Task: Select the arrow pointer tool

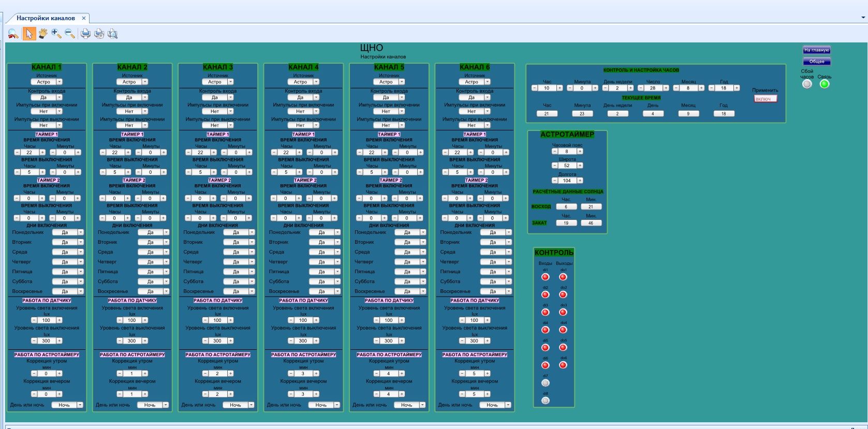Action: [29, 34]
